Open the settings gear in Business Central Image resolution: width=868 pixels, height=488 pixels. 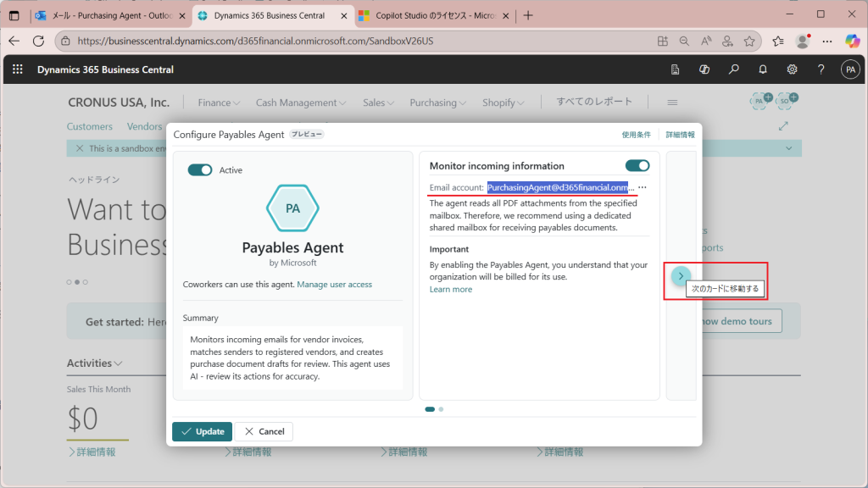tap(793, 69)
